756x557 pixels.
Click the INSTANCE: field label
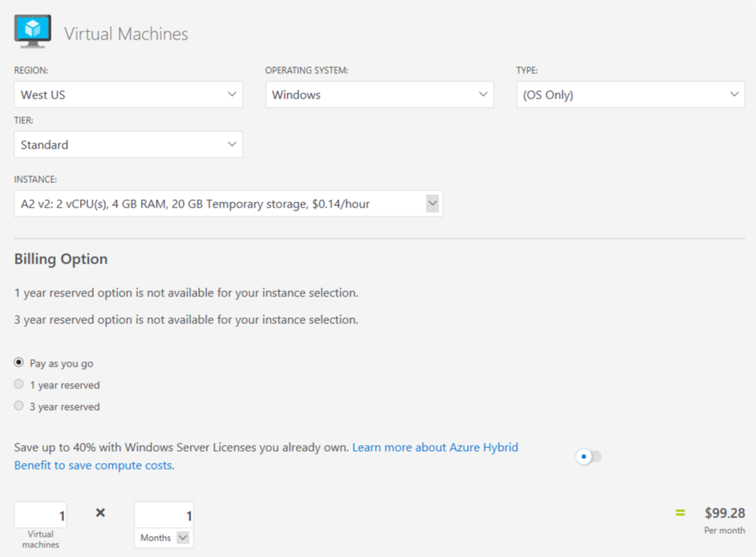pyautogui.click(x=35, y=179)
